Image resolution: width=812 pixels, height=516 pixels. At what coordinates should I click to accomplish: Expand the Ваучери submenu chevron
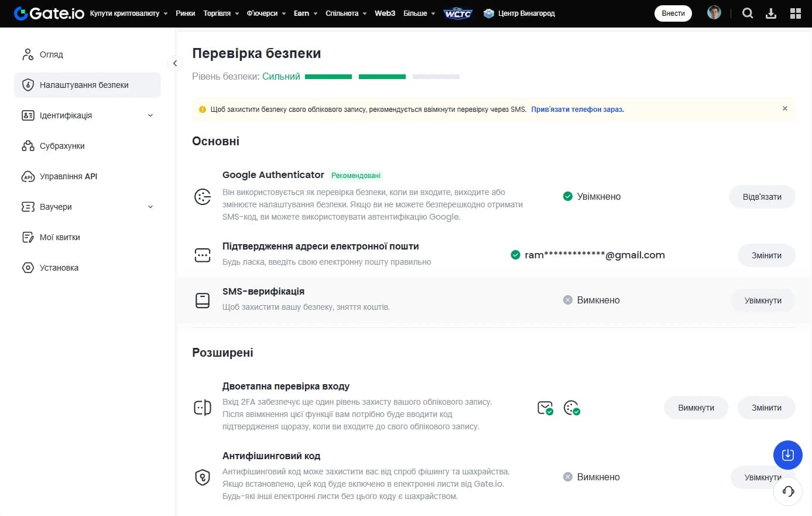(150, 207)
